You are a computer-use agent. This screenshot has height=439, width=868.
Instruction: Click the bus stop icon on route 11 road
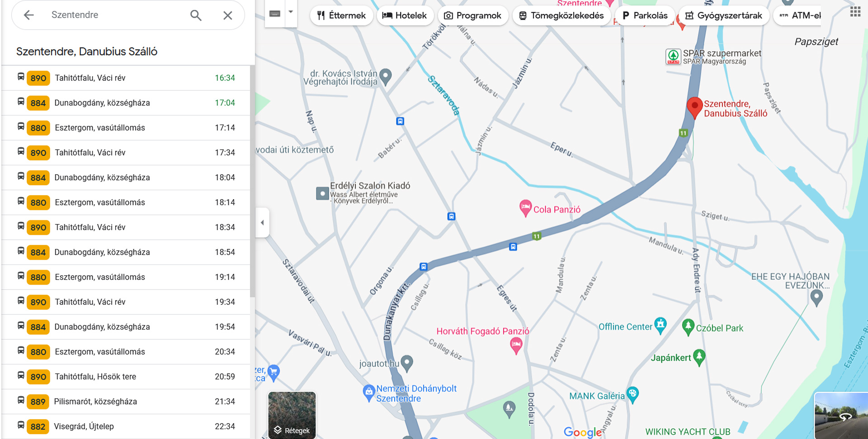513,247
